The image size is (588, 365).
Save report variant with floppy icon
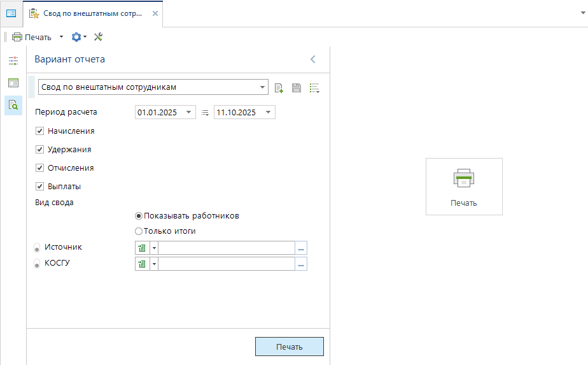coord(296,88)
